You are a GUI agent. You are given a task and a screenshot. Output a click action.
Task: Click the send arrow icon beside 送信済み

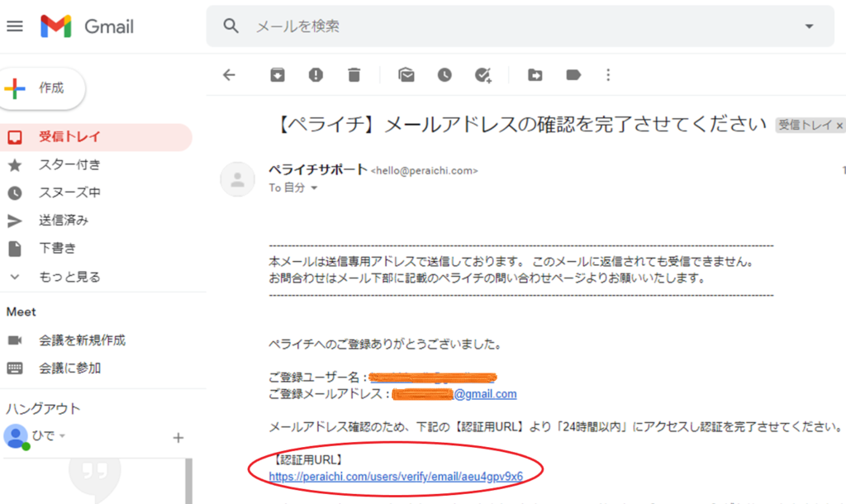pos(15,221)
